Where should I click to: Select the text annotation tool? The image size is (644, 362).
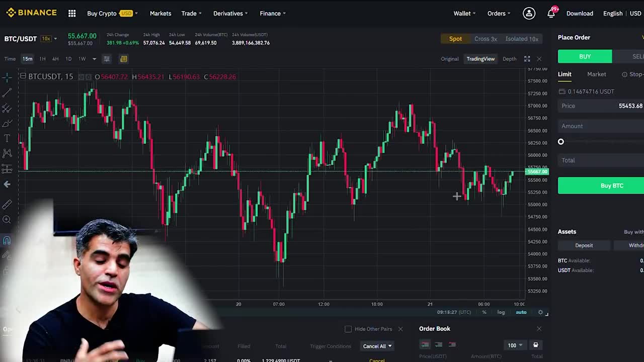7,138
